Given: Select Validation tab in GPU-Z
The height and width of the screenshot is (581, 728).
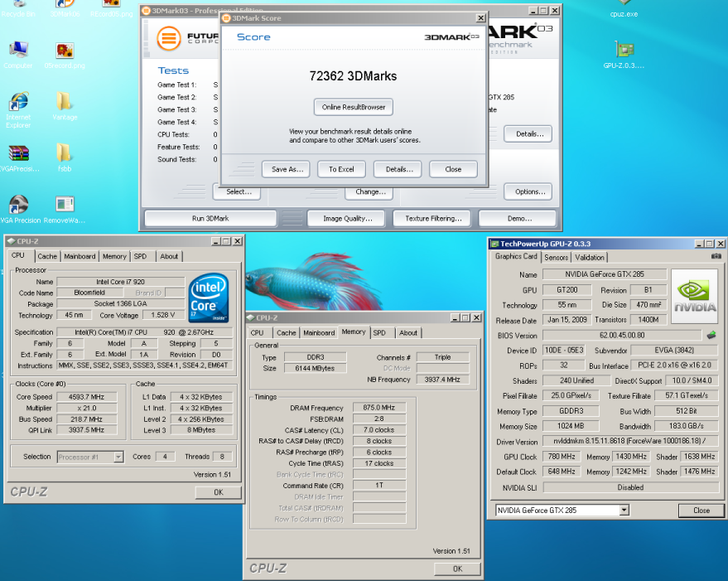Looking at the screenshot, I should pyautogui.click(x=590, y=257).
